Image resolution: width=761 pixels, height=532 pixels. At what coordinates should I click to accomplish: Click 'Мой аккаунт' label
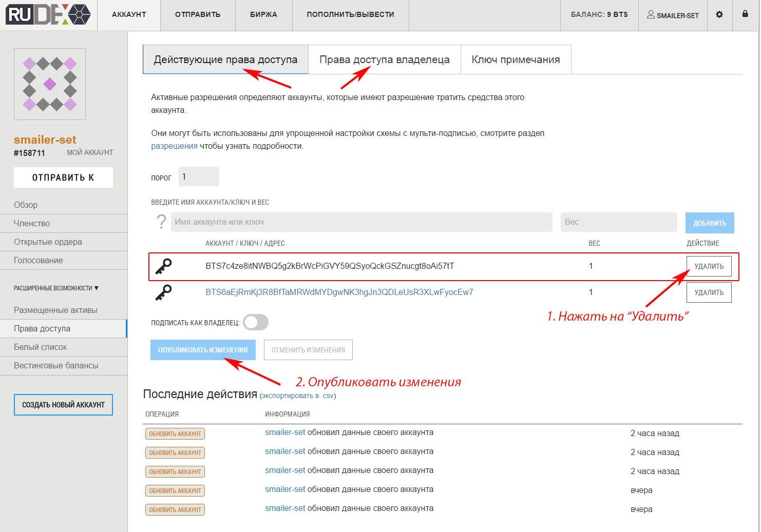coord(90,152)
